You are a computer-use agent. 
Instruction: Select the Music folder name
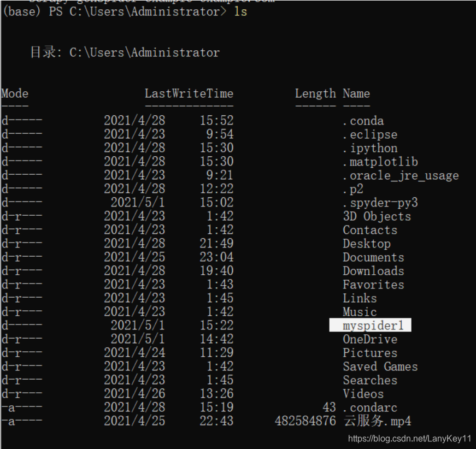pos(360,312)
